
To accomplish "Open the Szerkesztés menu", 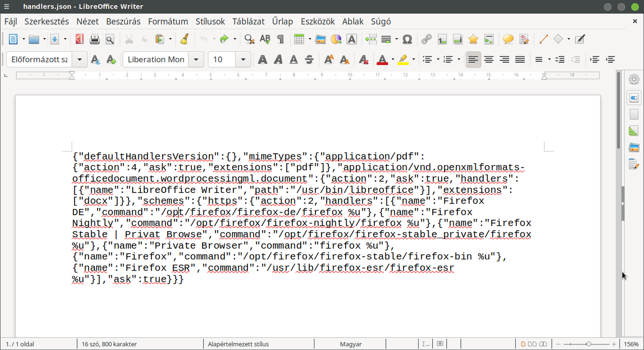I will tap(47, 21).
